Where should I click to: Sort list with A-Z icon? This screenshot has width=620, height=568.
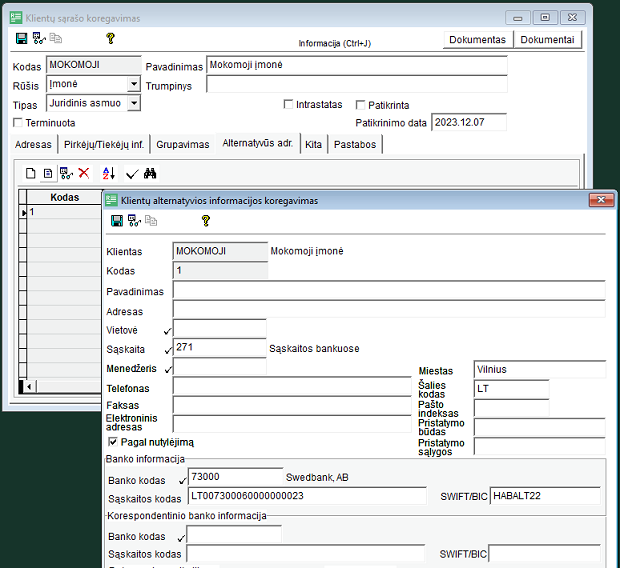(x=109, y=173)
